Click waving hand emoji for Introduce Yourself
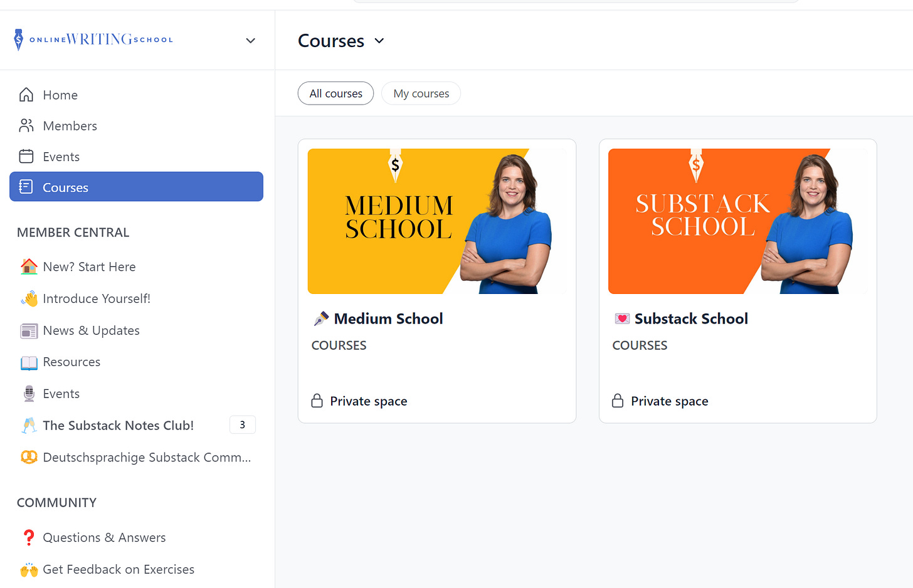913x588 pixels. point(29,298)
